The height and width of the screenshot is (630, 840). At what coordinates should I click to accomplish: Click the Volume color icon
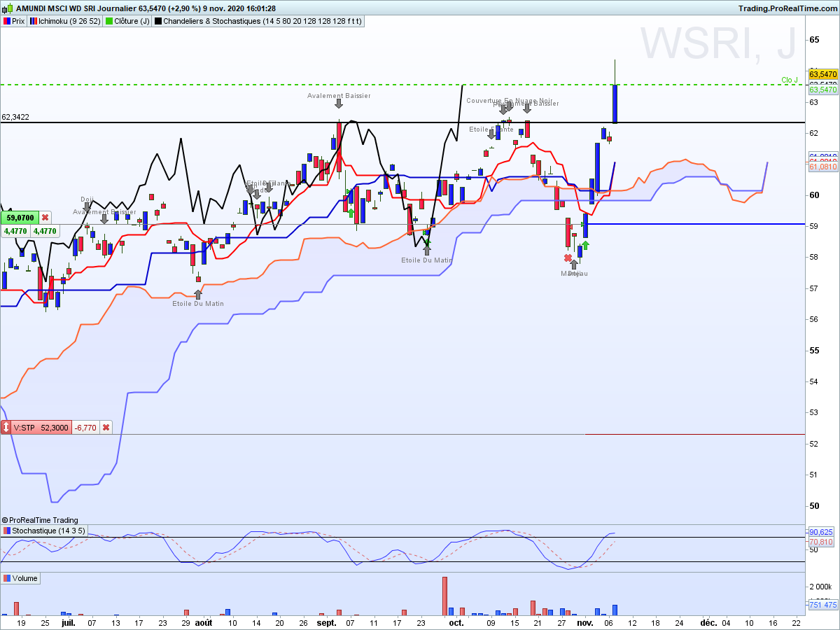click(6, 578)
